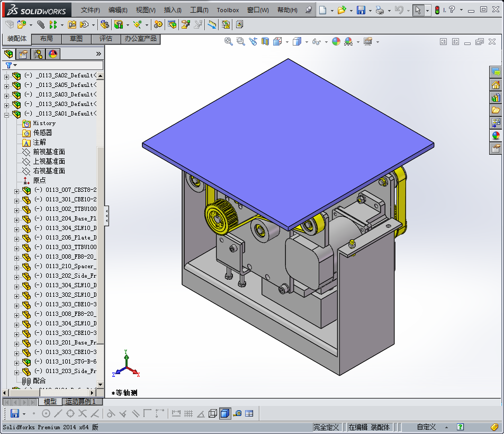Select the Mate paperclip tool
Screen dimensions: 504x434
[x=41, y=24]
